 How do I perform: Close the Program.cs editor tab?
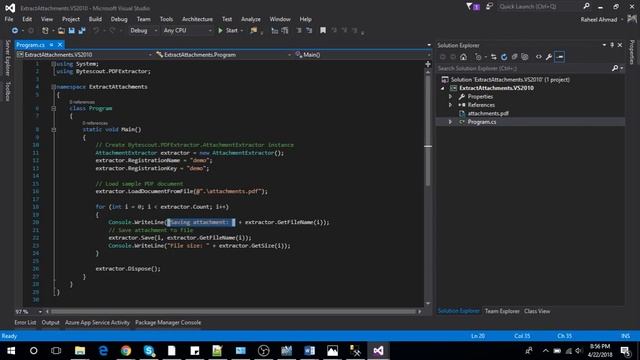click(60, 45)
